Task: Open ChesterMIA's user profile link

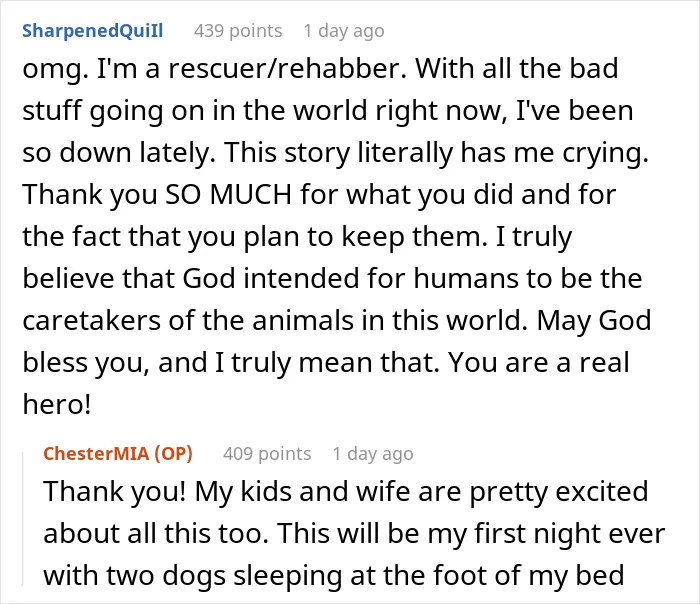Action: (96, 454)
